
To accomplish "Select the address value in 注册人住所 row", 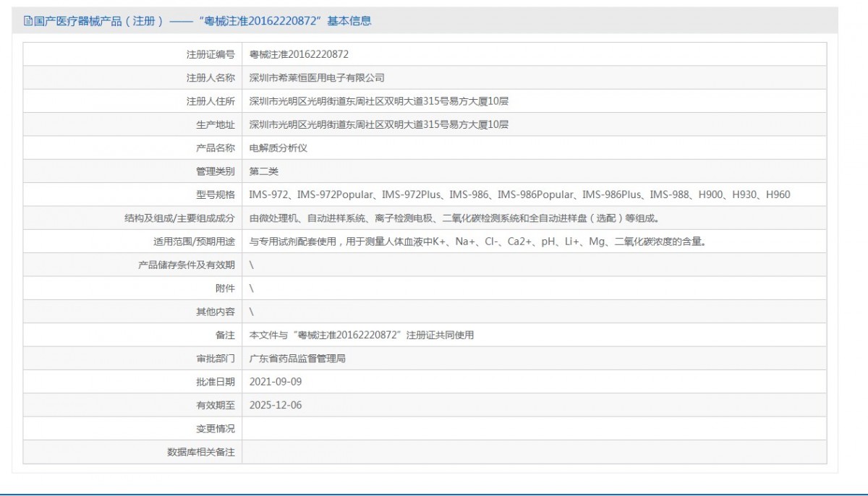I will coord(379,101).
